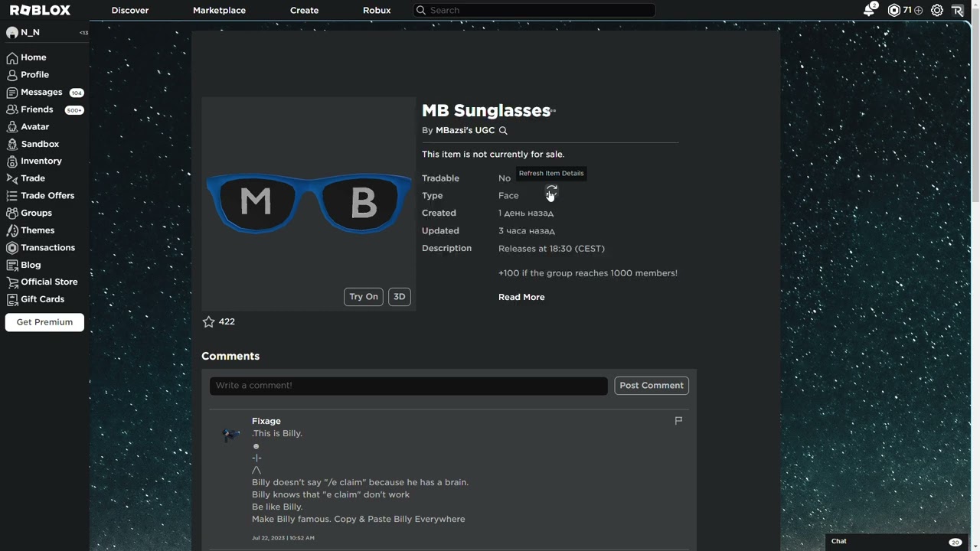980x551 pixels.
Task: Click the search magnifier icon beside the creator name
Action: [503, 131]
